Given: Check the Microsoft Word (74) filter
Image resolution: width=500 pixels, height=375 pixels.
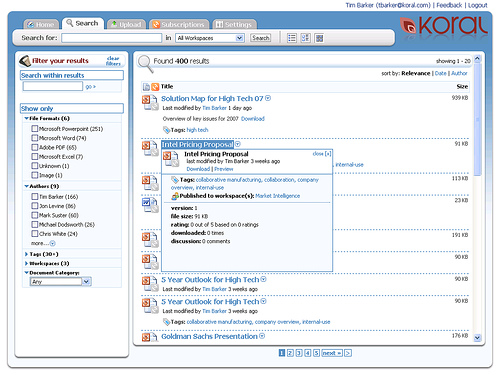Looking at the screenshot, I should (x=35, y=138).
